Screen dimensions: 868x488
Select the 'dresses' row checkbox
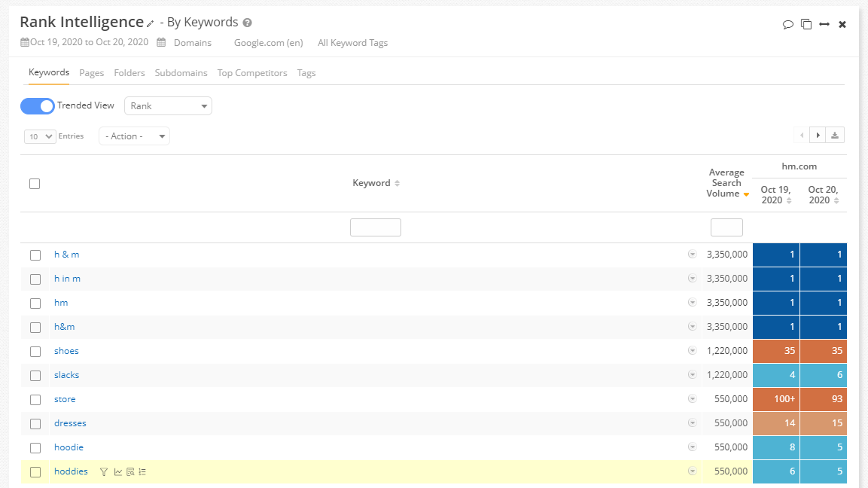pyautogui.click(x=35, y=424)
